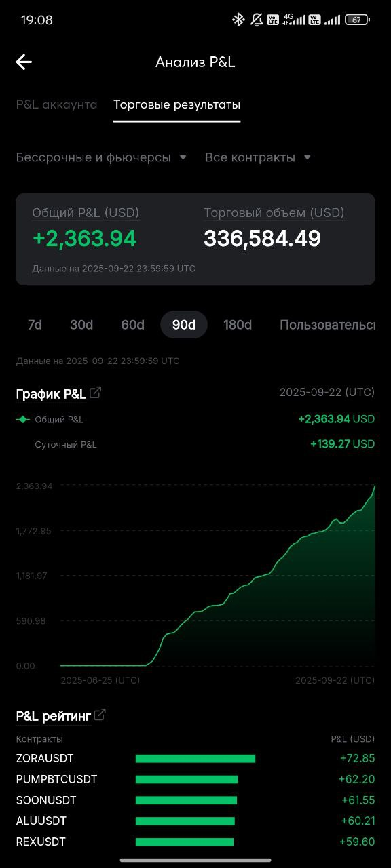Tap the muted bell status icon

[257, 20]
